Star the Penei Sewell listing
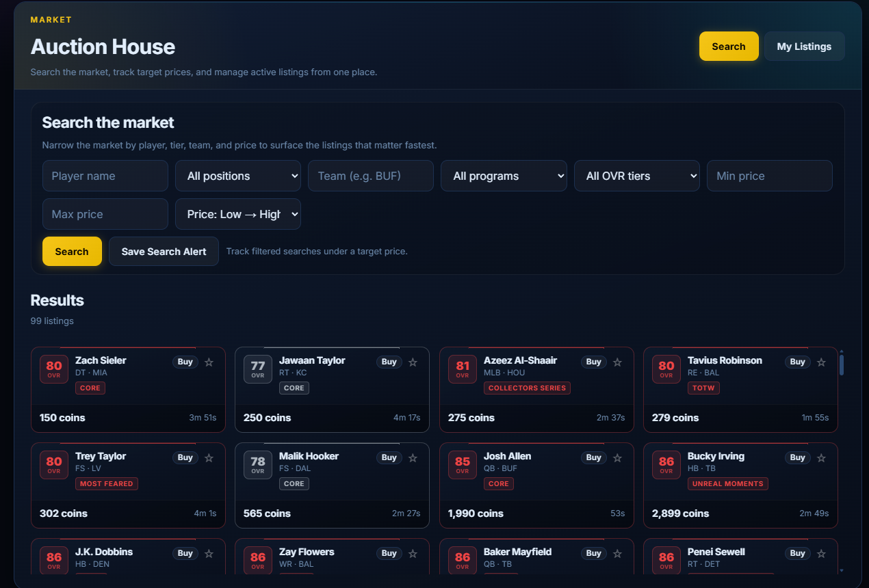Image resolution: width=869 pixels, height=588 pixels. [x=821, y=554]
